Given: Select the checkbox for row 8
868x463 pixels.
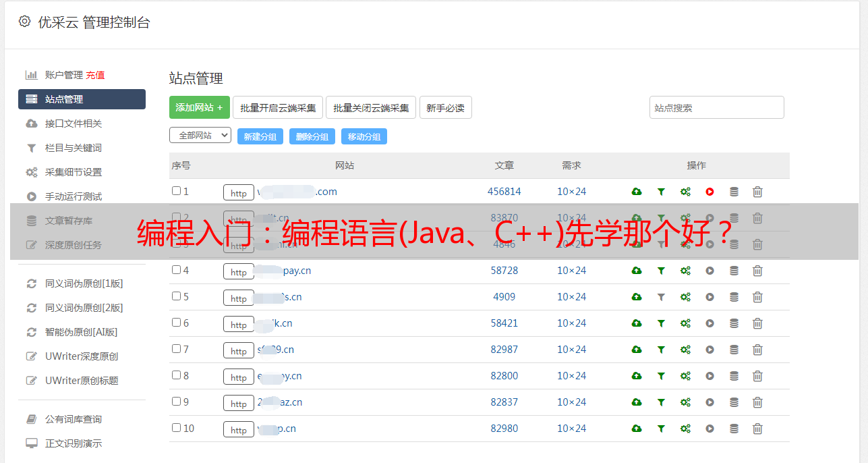Looking at the screenshot, I should (x=176, y=375).
